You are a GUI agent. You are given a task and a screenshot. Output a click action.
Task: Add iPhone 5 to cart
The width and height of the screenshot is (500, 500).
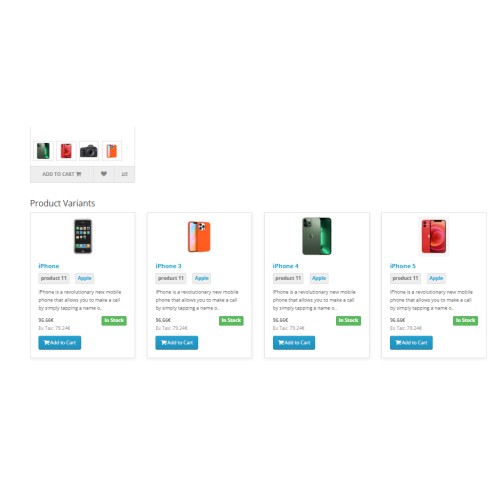point(411,343)
